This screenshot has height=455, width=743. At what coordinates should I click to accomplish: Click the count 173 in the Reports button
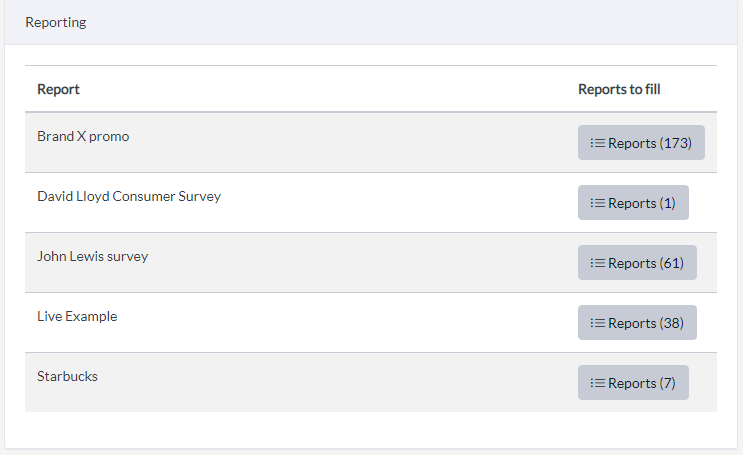(676, 143)
